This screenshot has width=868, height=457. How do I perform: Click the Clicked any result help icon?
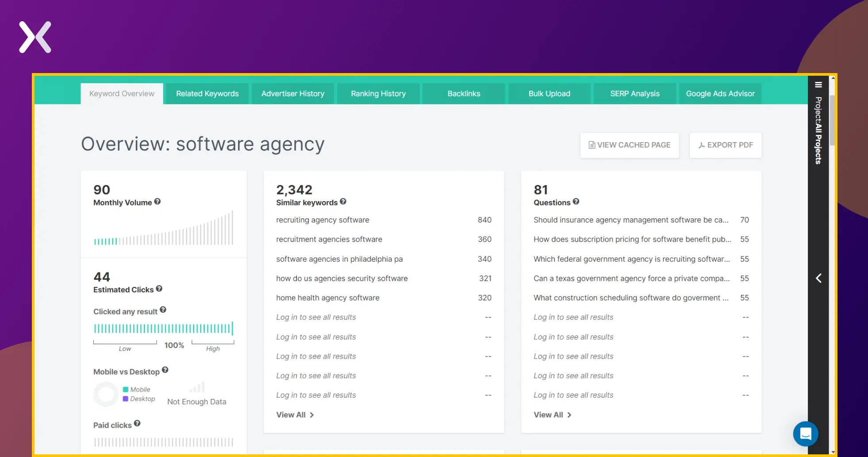tap(163, 310)
